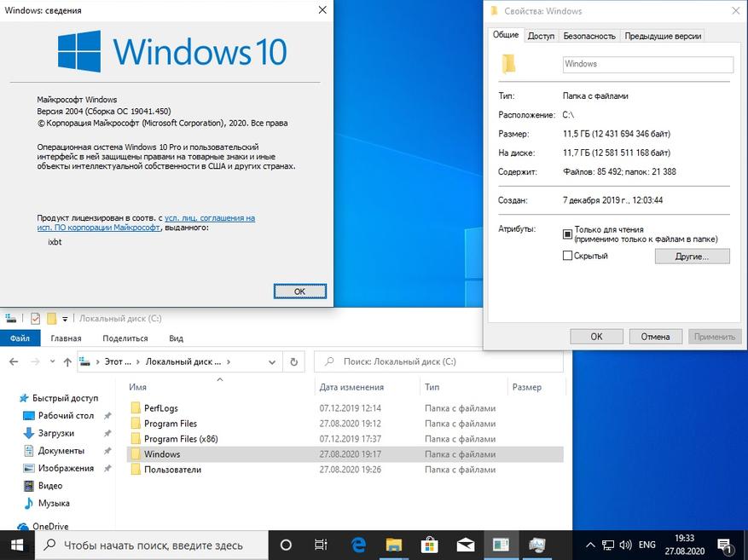The image size is (748, 560).
Task: Sort by Дата изменения column
Action: click(351, 387)
